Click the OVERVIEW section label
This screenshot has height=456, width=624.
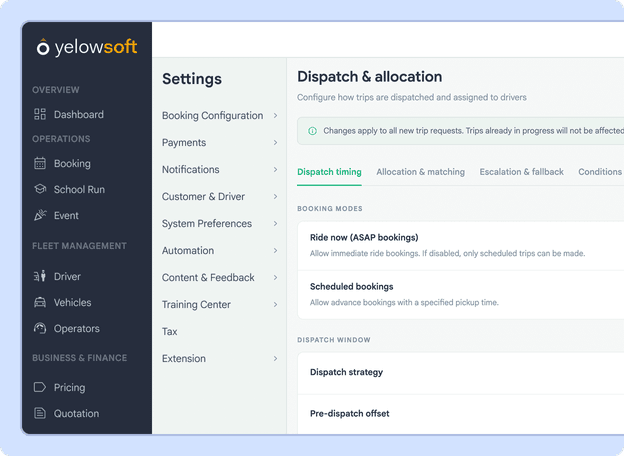pos(56,90)
